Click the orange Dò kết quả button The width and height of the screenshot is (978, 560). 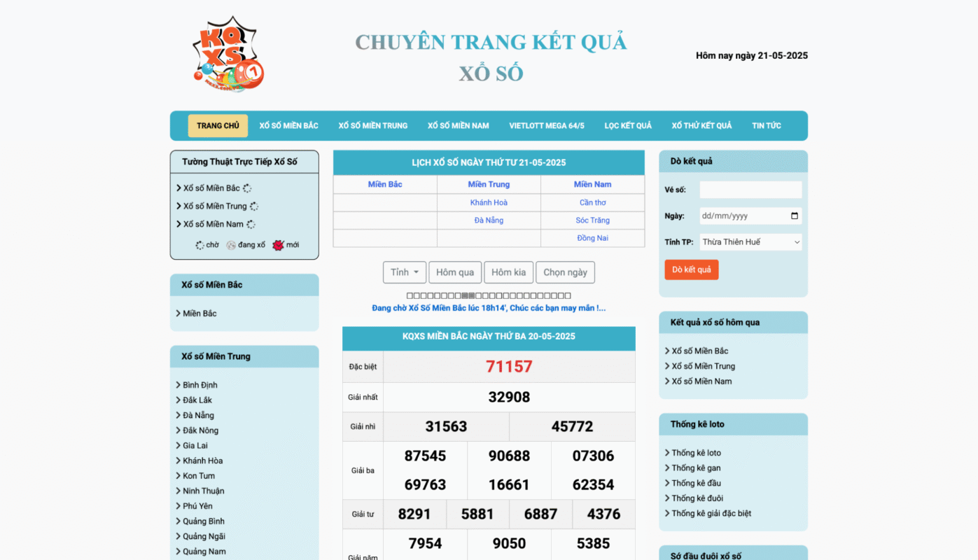pos(692,270)
